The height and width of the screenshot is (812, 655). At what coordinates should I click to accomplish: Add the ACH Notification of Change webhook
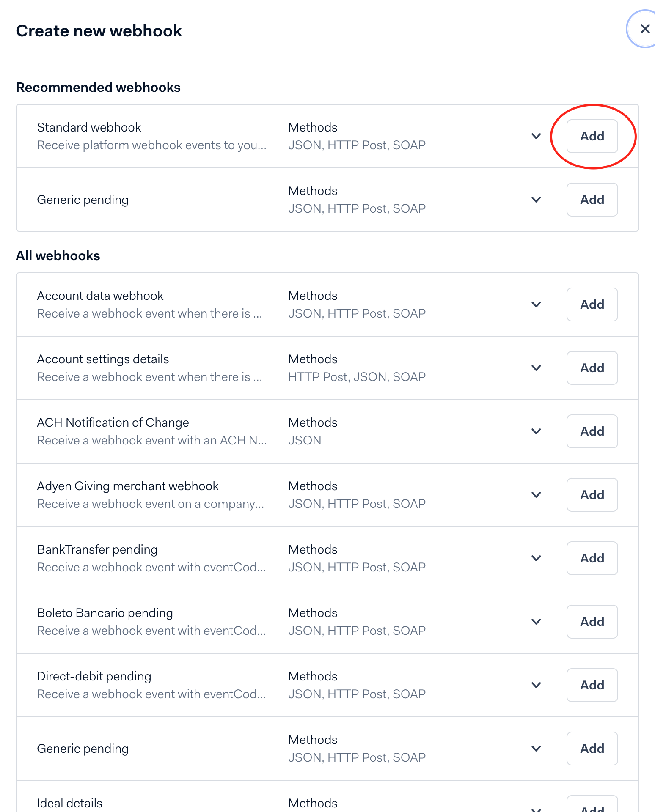[x=592, y=431]
